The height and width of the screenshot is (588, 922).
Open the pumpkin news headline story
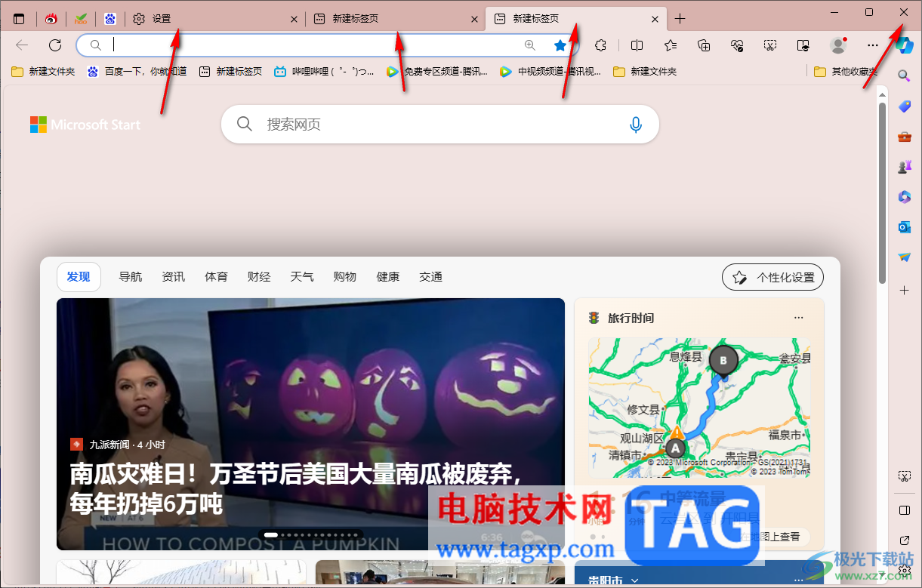296,488
